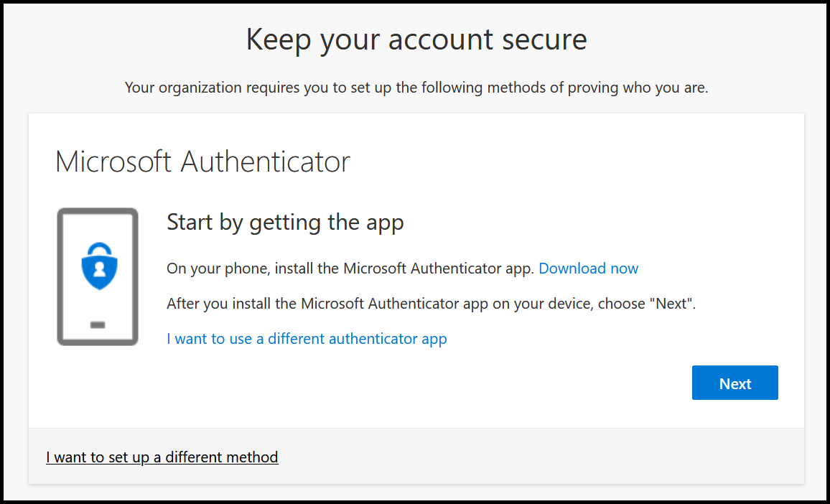Select I want to set up a different method
Image resolution: width=830 pixels, height=504 pixels.
click(x=162, y=457)
